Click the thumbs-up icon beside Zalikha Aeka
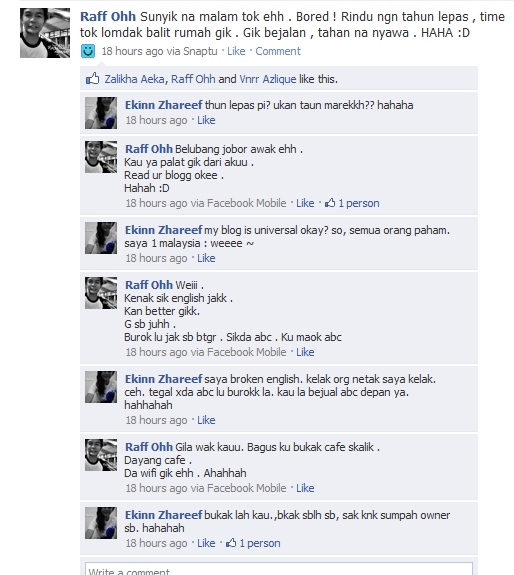The height and width of the screenshot is (575, 514). (x=92, y=78)
